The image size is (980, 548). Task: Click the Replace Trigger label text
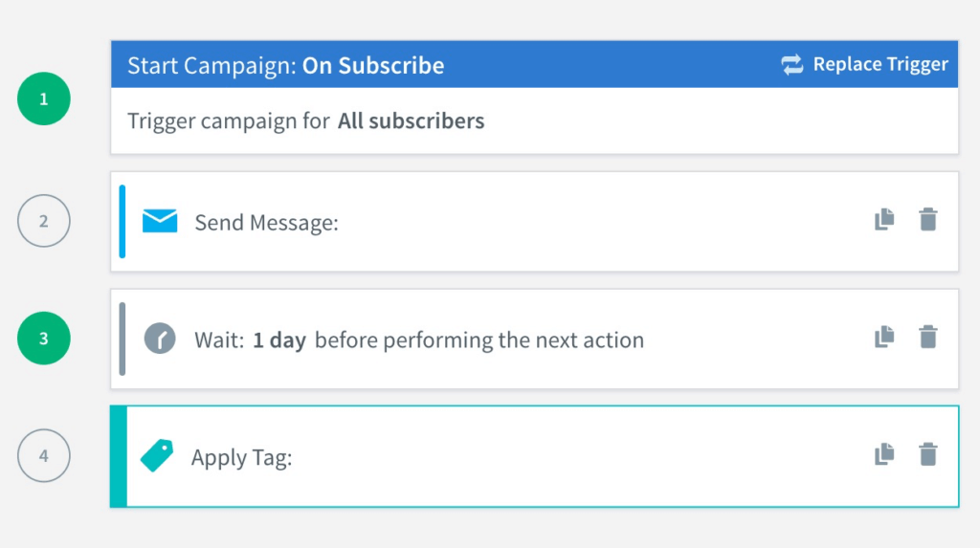(880, 64)
